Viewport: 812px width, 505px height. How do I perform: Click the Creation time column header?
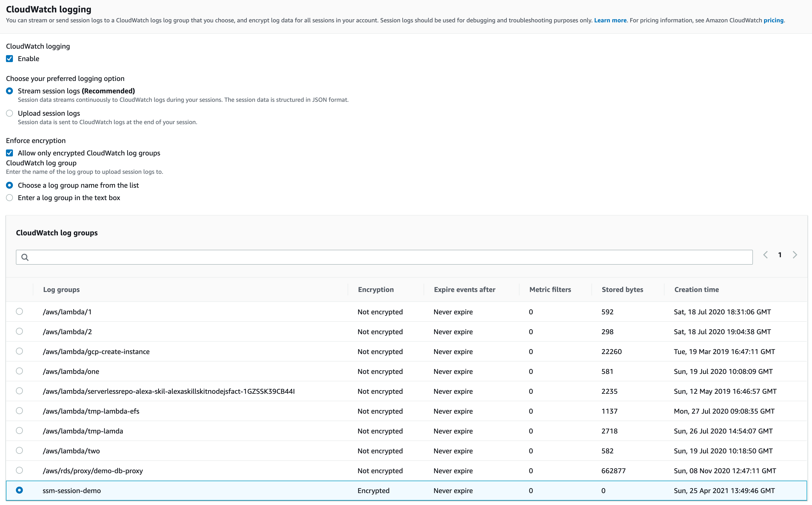697,289
